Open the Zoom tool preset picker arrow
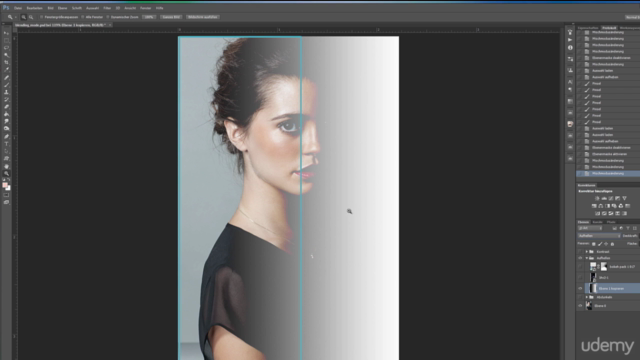The width and height of the screenshot is (640, 360). point(16,17)
